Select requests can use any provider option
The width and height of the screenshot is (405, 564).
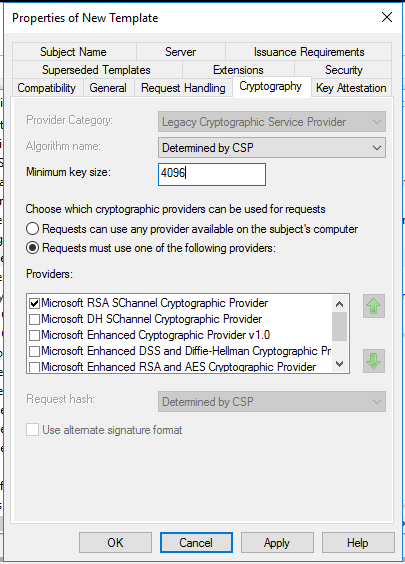point(32,229)
